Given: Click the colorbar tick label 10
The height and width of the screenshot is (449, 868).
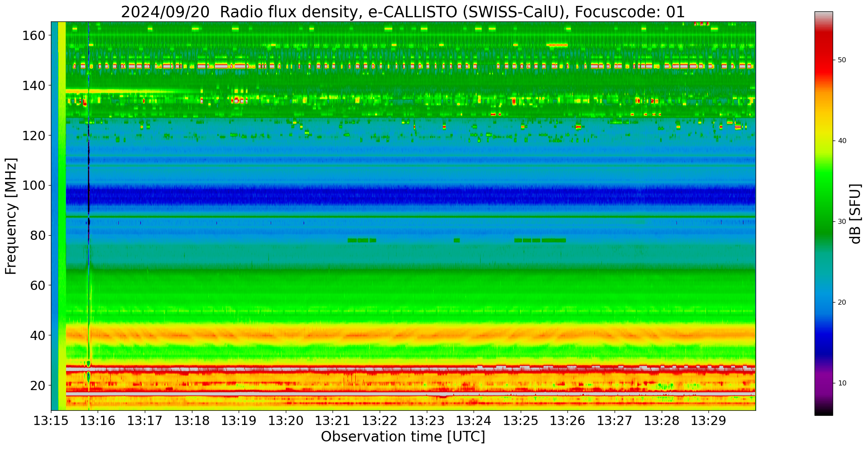Looking at the screenshot, I should coord(842,383).
